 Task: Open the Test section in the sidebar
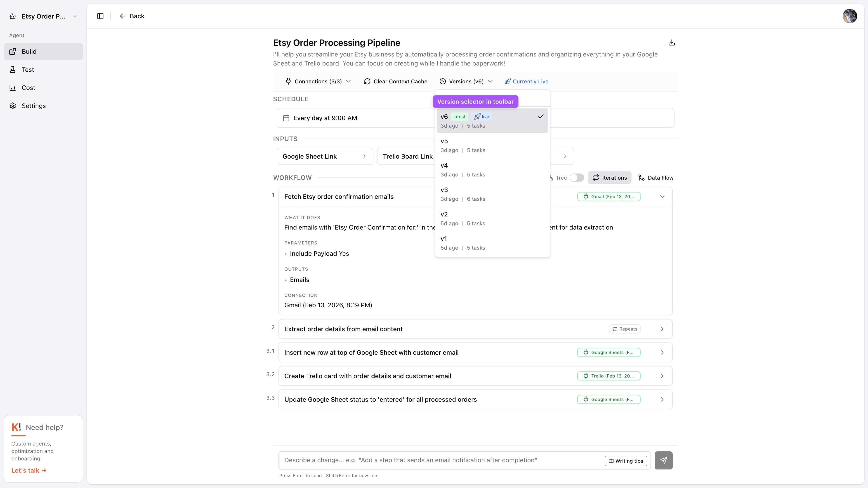(28, 70)
